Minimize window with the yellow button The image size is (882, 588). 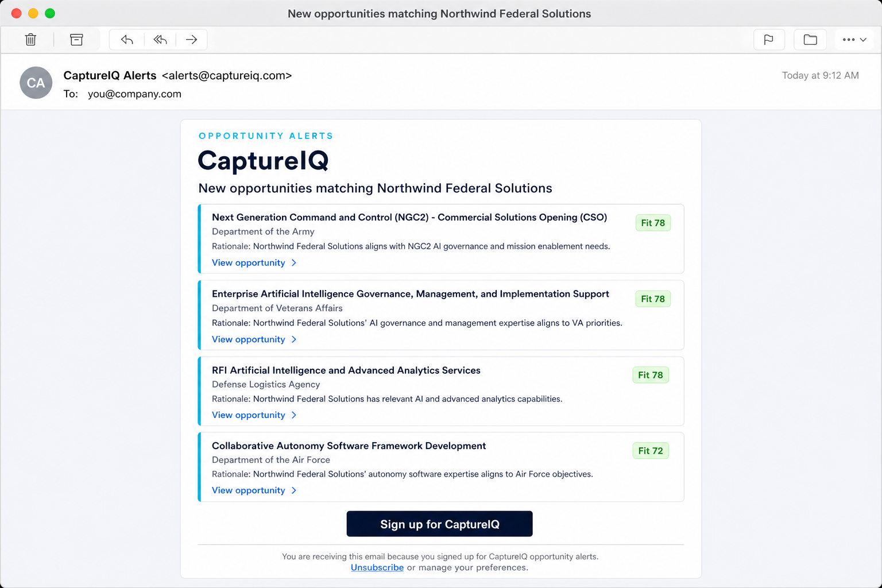point(33,13)
